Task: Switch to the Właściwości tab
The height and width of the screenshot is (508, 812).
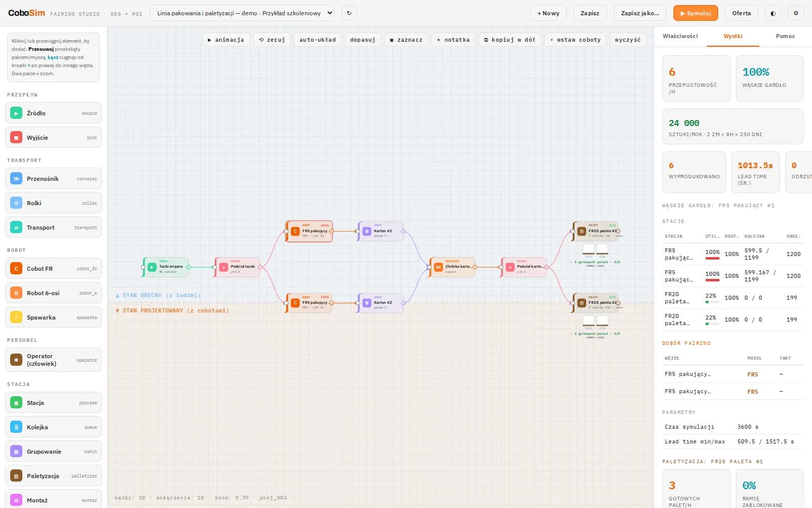Action: [680, 36]
